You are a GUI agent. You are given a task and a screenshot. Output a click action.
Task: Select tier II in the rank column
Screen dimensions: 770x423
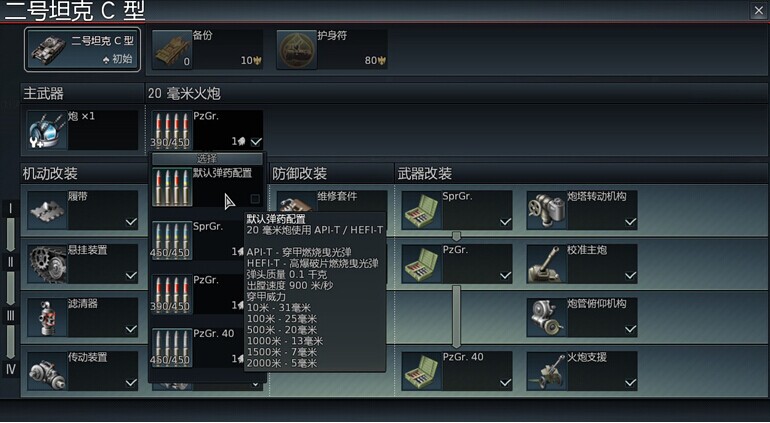(10, 262)
